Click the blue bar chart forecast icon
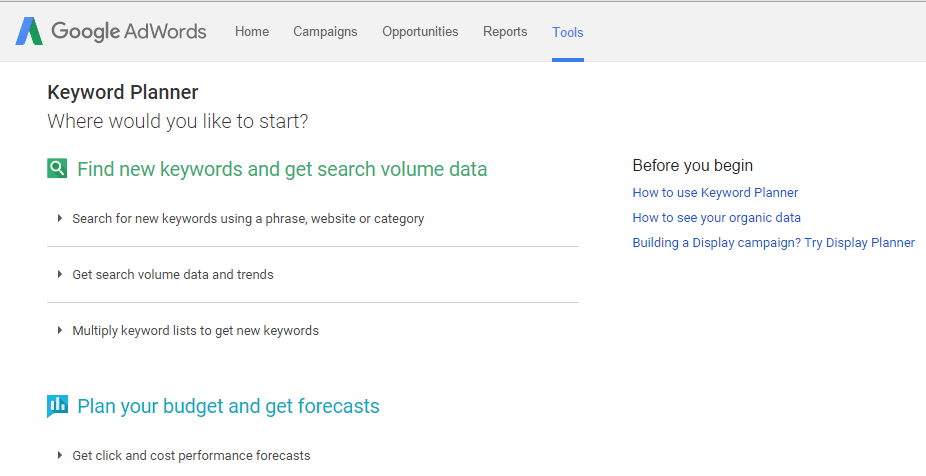 pyautogui.click(x=57, y=406)
